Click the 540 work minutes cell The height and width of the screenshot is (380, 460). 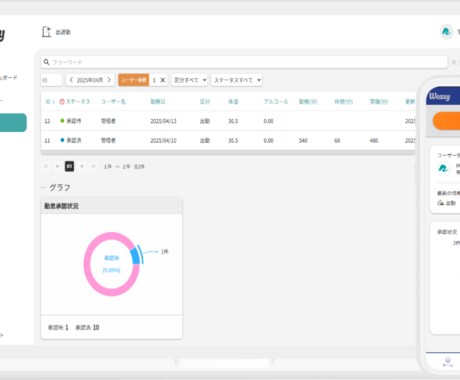[x=303, y=140]
